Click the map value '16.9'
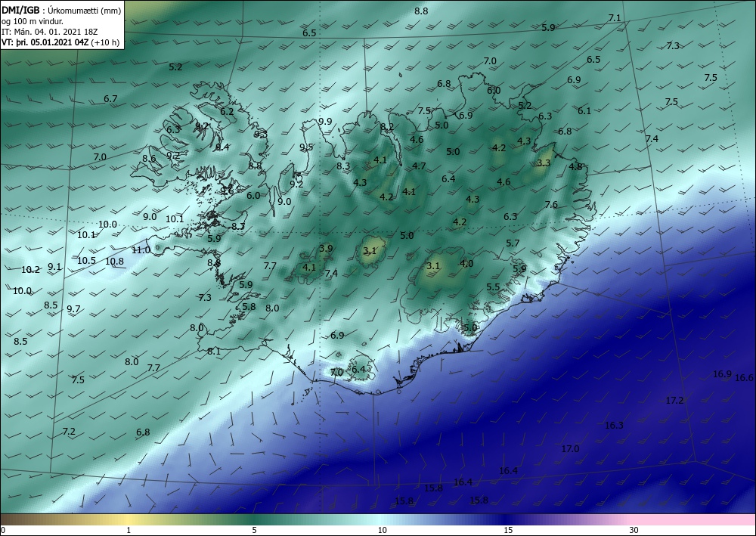 tap(722, 374)
